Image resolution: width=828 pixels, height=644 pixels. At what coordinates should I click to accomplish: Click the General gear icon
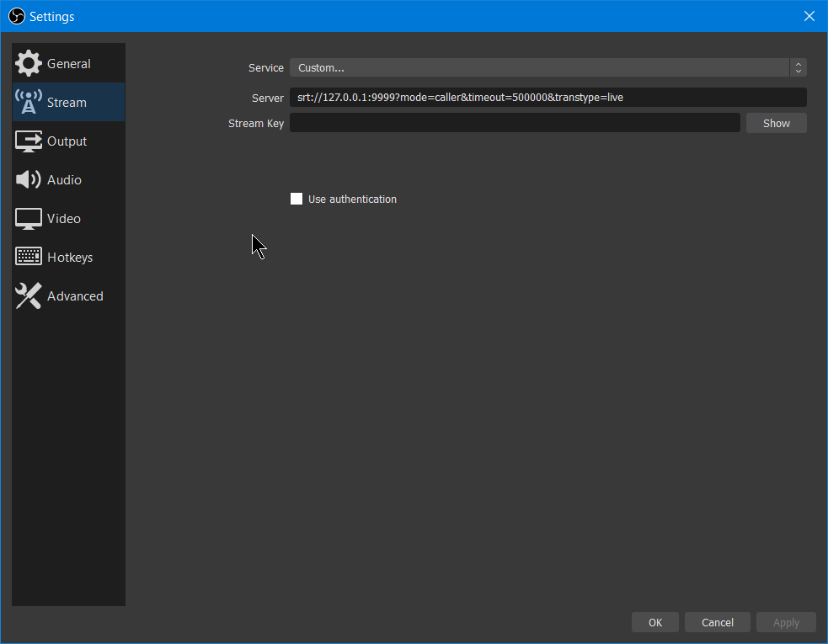click(x=29, y=63)
